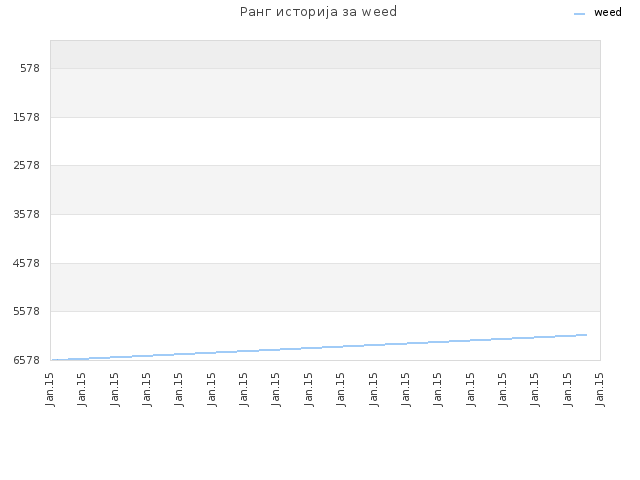Click the 2578 y-axis label
Image resolution: width=640 pixels, height=480 pixels.
pos(27,166)
